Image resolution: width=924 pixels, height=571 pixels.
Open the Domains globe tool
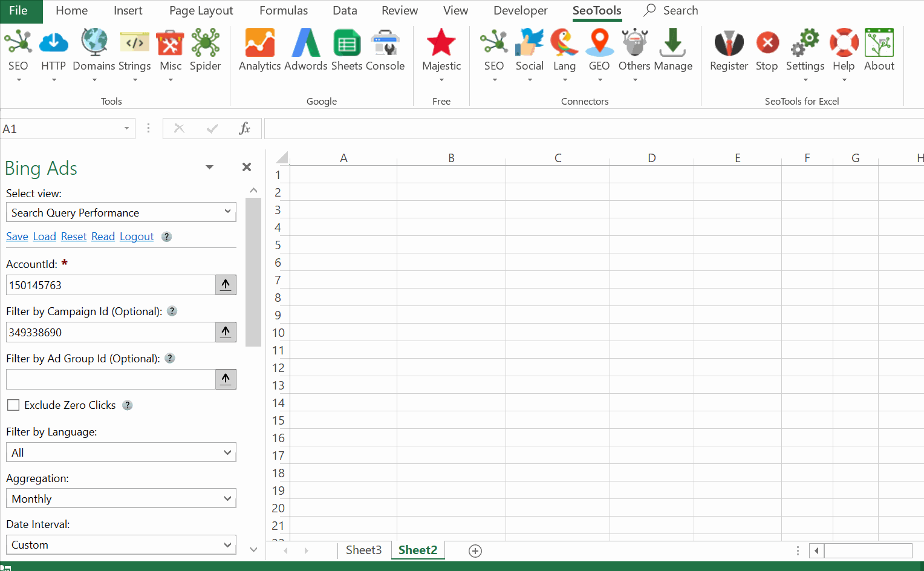pos(94,42)
